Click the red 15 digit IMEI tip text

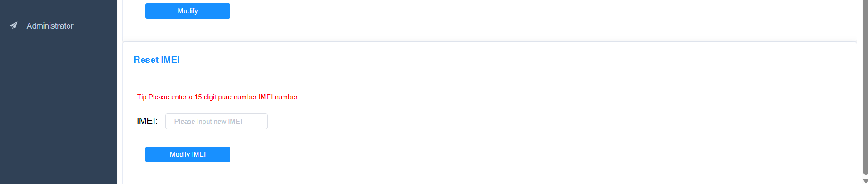[x=217, y=97]
